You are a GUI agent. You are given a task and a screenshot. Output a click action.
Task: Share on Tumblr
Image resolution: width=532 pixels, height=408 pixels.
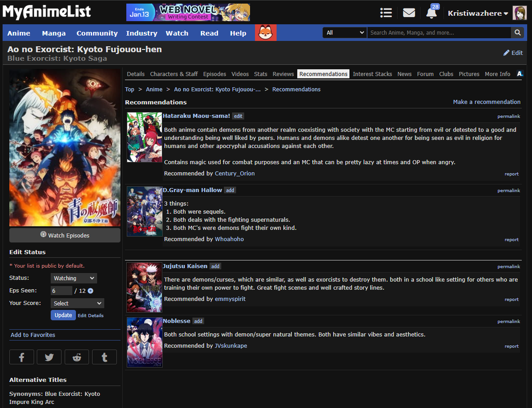[x=105, y=357]
